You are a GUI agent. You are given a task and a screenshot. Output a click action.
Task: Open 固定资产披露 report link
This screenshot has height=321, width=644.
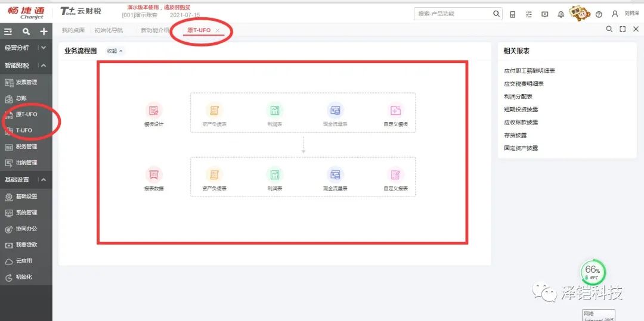tap(521, 148)
